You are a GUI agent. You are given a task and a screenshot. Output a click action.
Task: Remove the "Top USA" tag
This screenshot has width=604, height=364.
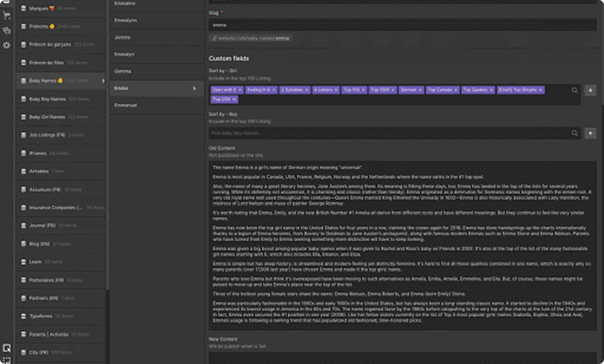pos(234,99)
